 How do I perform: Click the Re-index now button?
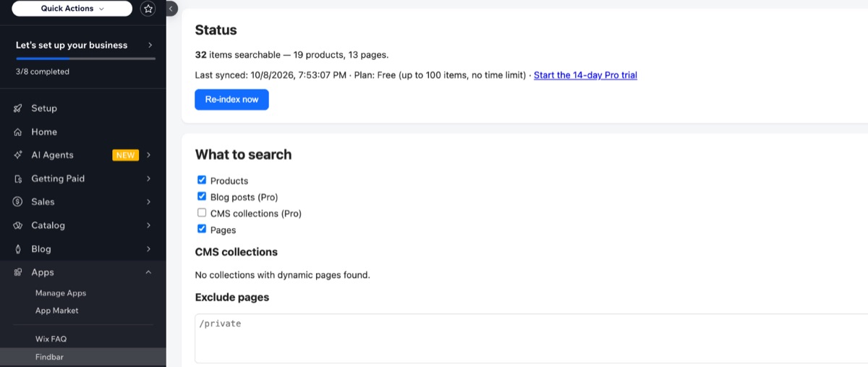(231, 99)
